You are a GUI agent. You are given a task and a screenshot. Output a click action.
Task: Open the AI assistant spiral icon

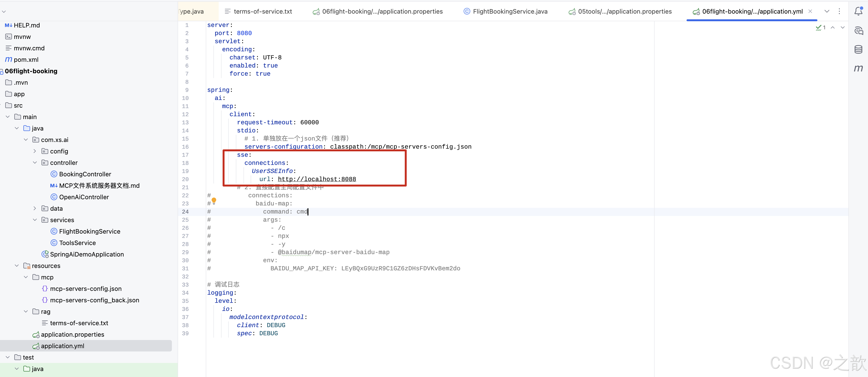pos(858,31)
